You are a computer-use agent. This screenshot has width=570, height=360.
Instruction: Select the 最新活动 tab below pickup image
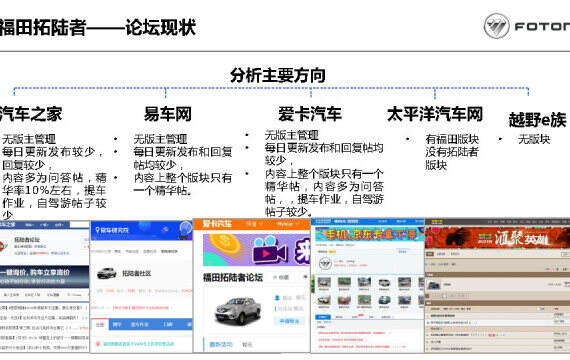coord(221,344)
